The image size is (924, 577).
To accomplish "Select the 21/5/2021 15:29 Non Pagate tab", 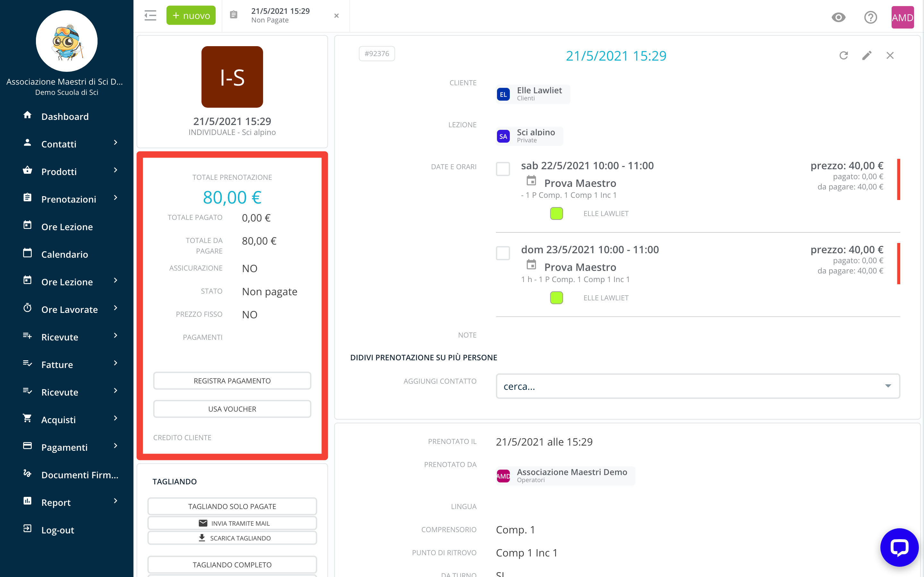I will (x=280, y=15).
